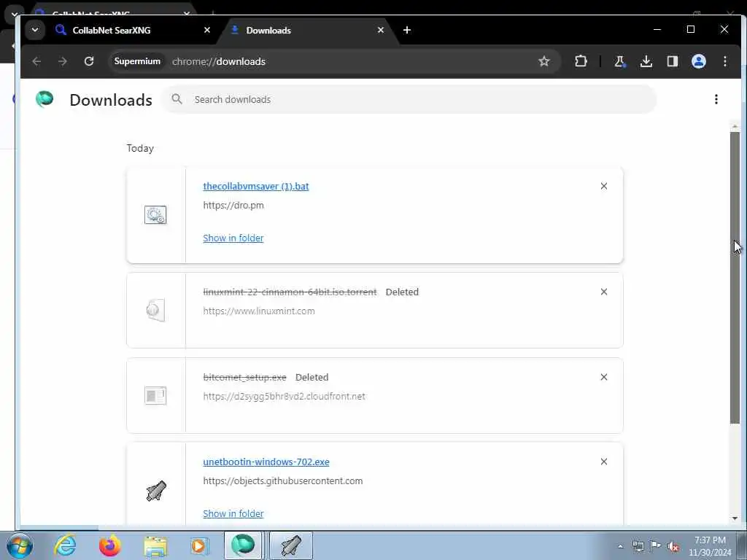Show hidden system tray icons

point(620,546)
